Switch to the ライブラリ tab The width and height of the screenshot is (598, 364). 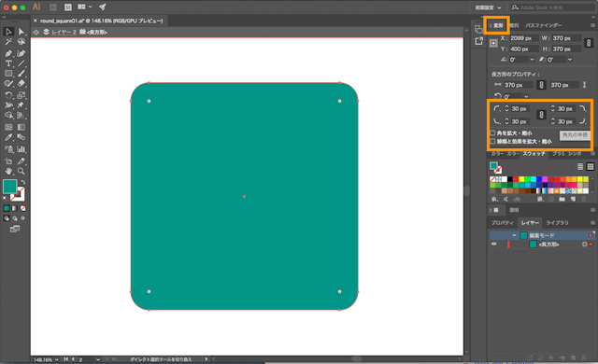(x=557, y=223)
